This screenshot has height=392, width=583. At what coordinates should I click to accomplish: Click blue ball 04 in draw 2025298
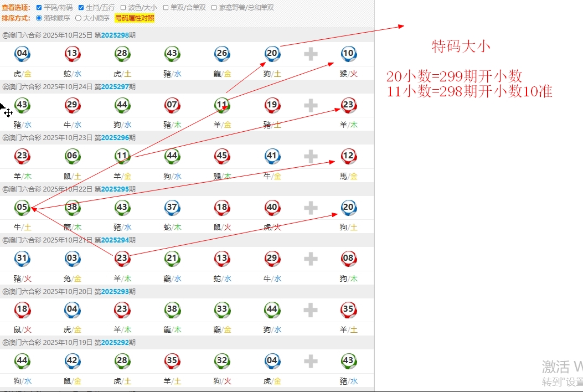coord(22,54)
